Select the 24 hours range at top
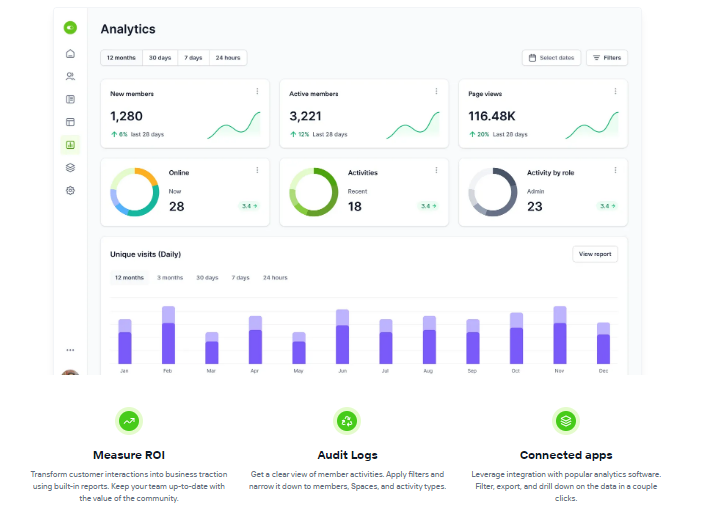The height and width of the screenshot is (521, 701). (228, 58)
